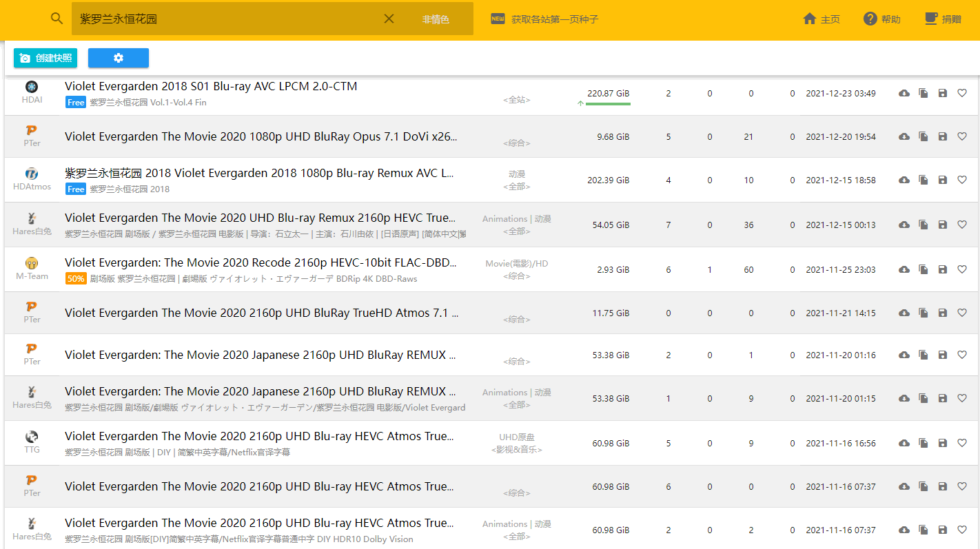
Task: Click the <影视&音乐> tag in TTG row
Action: [x=517, y=450]
